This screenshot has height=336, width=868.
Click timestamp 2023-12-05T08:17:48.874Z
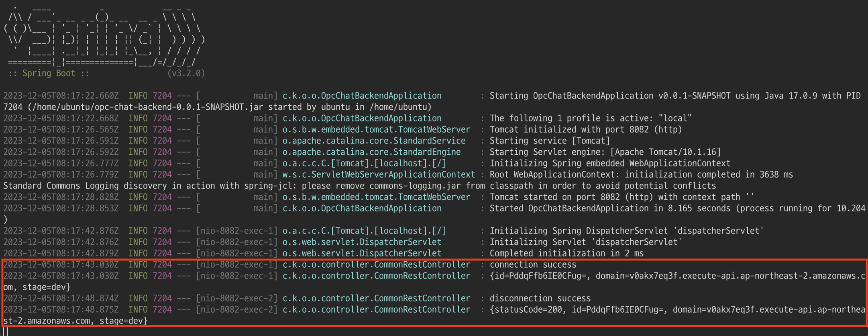tap(61, 298)
